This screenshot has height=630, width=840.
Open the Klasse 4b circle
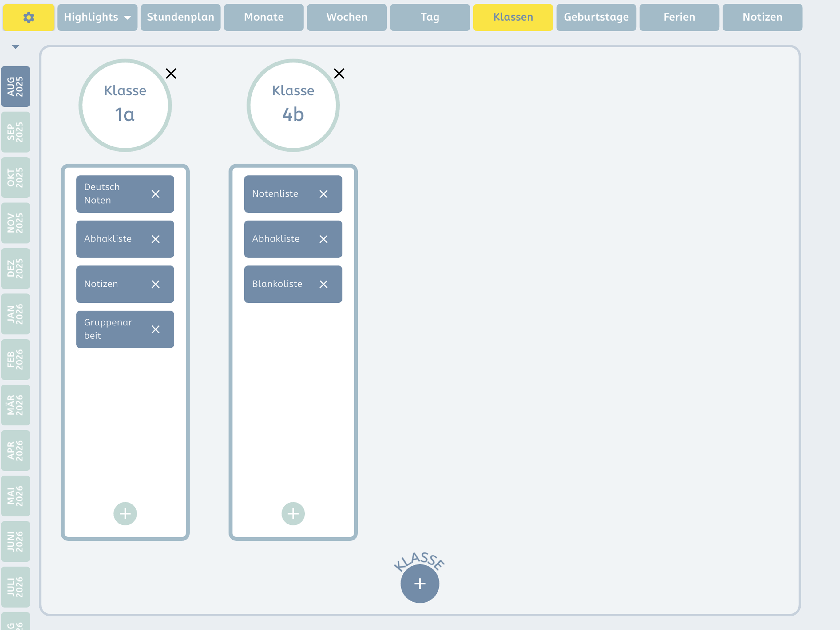point(293,105)
